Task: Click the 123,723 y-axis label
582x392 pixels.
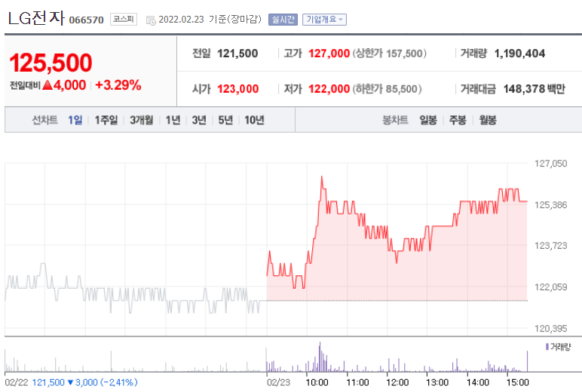Action: tap(551, 245)
